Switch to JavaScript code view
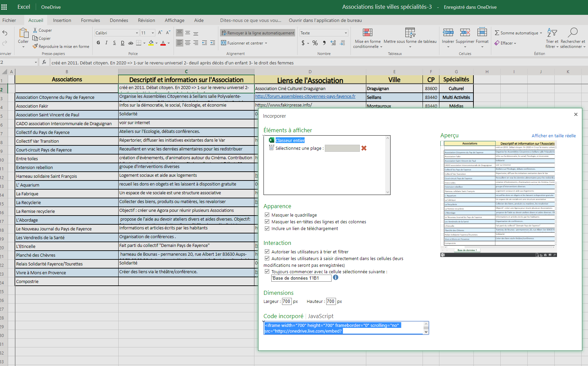Viewport: 588px width, 366px height. click(320, 316)
